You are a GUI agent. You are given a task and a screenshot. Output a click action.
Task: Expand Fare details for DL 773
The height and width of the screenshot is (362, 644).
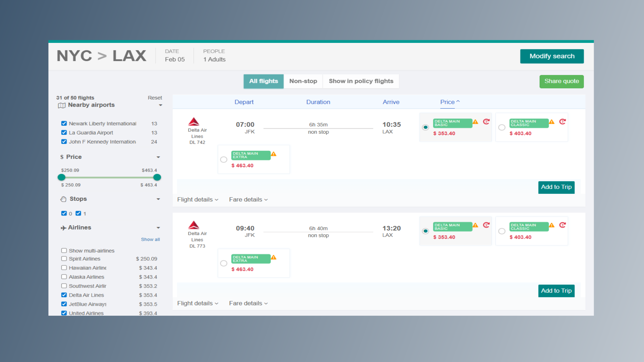(x=248, y=303)
